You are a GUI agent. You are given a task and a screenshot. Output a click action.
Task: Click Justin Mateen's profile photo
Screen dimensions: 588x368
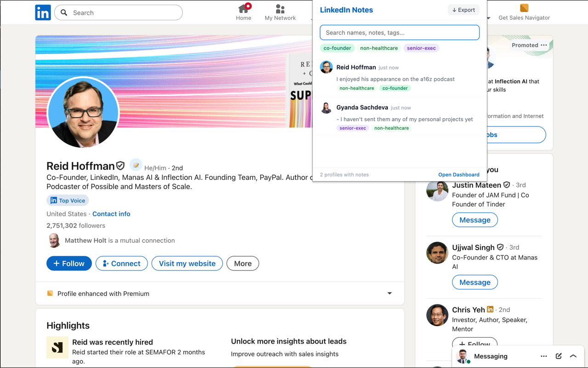click(x=437, y=190)
